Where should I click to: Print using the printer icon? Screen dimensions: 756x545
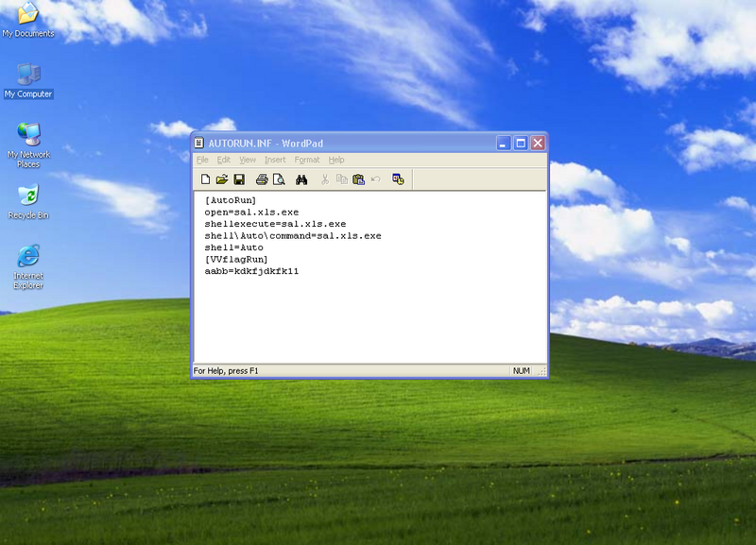(262, 179)
